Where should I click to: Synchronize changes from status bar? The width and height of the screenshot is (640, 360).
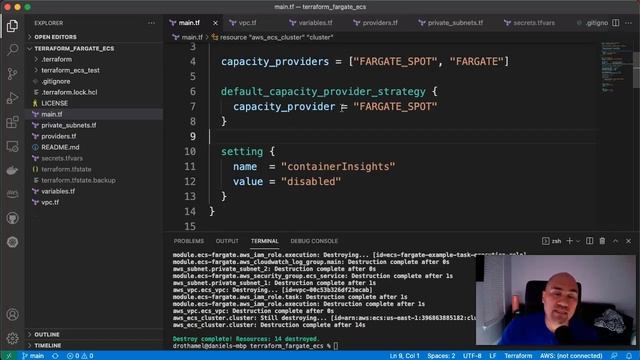55,356
